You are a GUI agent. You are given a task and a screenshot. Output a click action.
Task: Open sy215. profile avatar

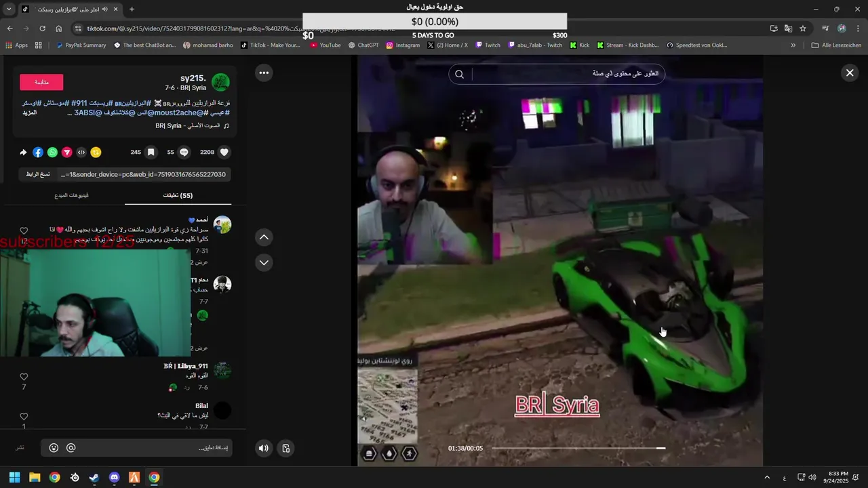[x=220, y=82]
